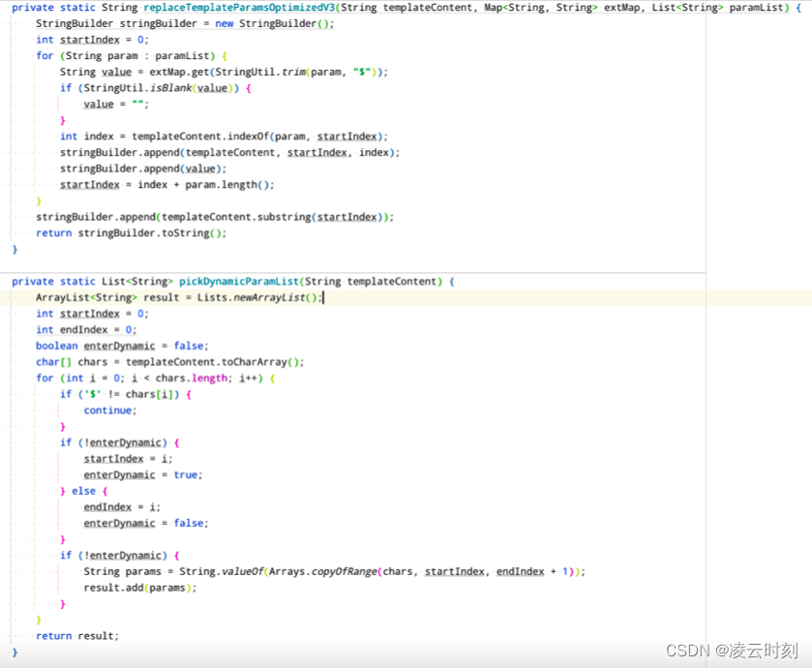This screenshot has height=668, width=812.
Task: Click 'char[] chars' variable declaration
Action: pos(72,361)
